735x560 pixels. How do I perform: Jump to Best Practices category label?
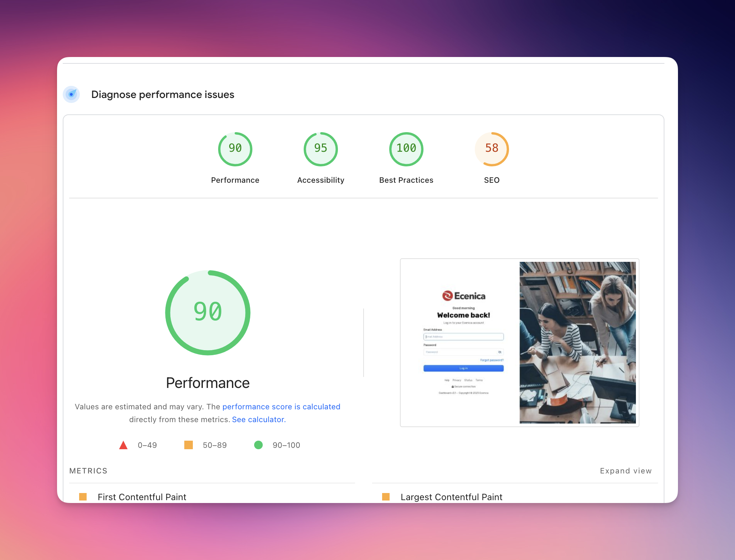click(406, 180)
